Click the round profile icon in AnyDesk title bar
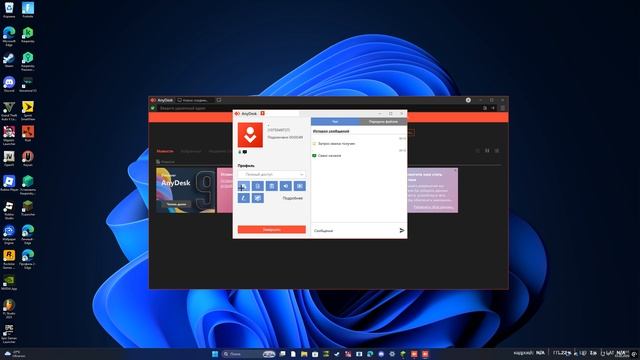 coord(468,100)
